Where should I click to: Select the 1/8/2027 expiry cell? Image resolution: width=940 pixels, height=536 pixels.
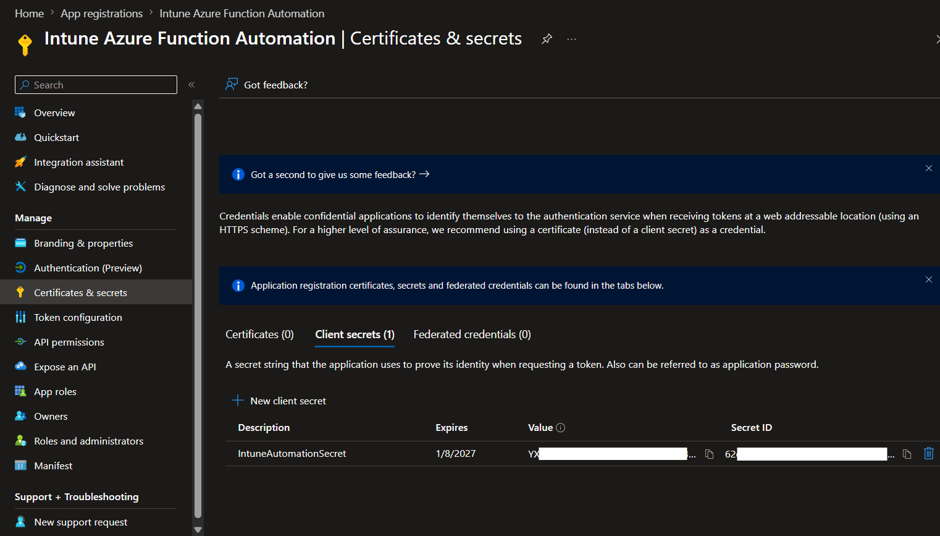[x=456, y=454]
